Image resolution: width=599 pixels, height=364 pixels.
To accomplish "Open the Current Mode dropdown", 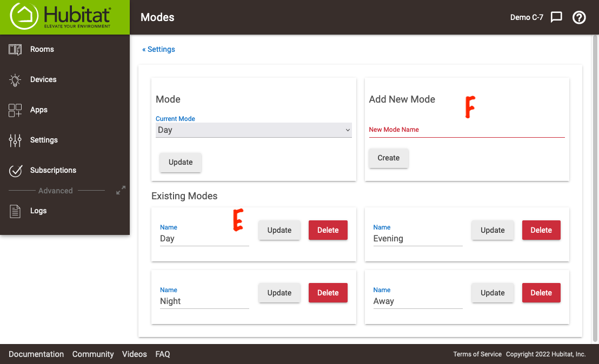I will 254,130.
